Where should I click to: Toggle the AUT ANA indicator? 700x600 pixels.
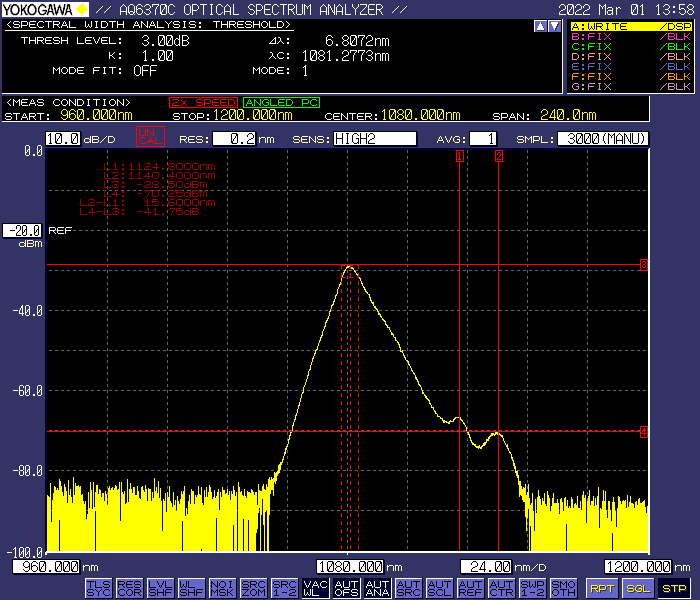(378, 588)
